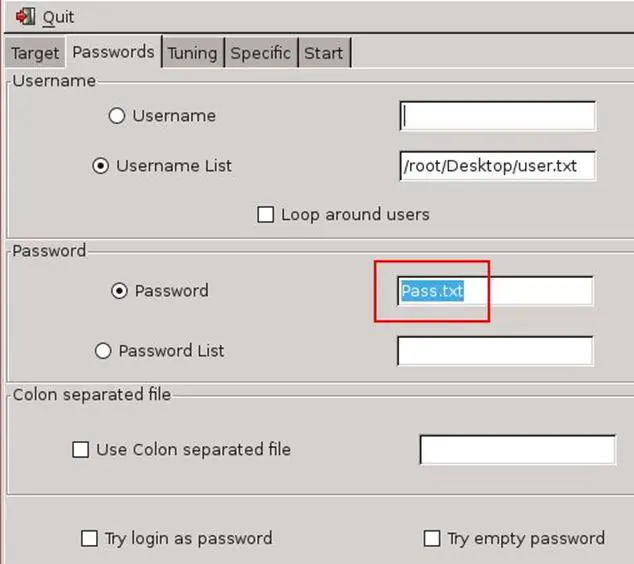
Task: Focus the Password List input field
Action: pos(495,351)
